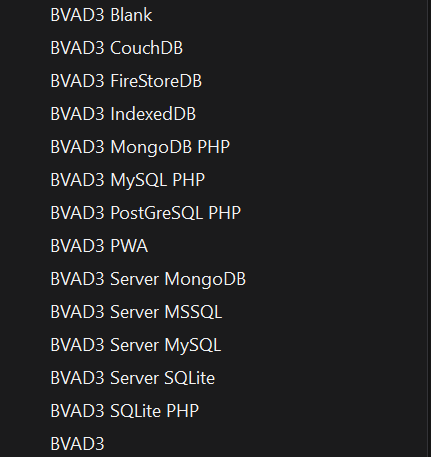The image size is (431, 457).
Task: Choose BVAD3 Server MongoDB item
Action: pos(148,279)
